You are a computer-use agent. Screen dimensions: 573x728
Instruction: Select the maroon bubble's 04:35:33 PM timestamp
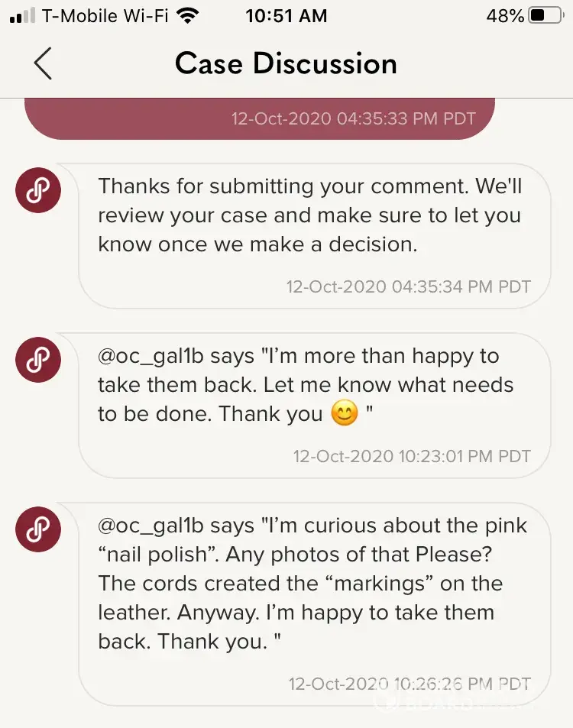point(354,119)
